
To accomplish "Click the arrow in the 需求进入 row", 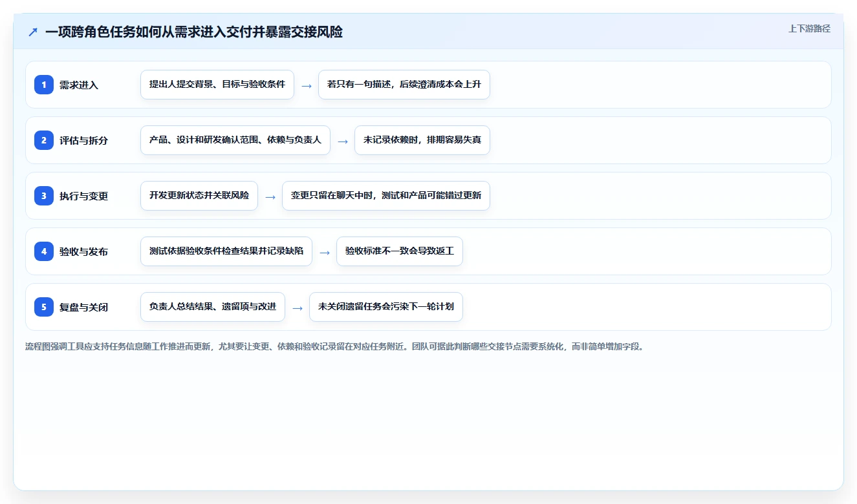I will (x=307, y=85).
